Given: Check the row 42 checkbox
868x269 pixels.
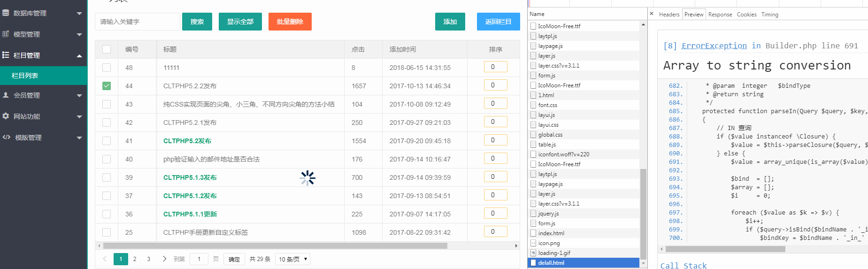Looking at the screenshot, I should [107, 123].
